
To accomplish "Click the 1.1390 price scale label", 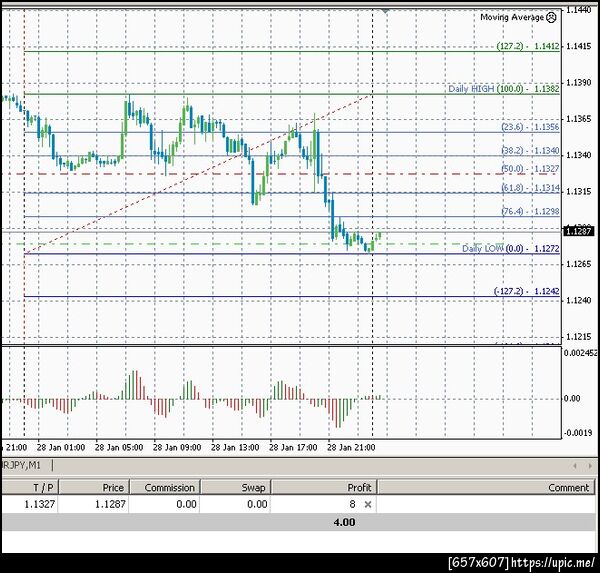I will coord(578,83).
